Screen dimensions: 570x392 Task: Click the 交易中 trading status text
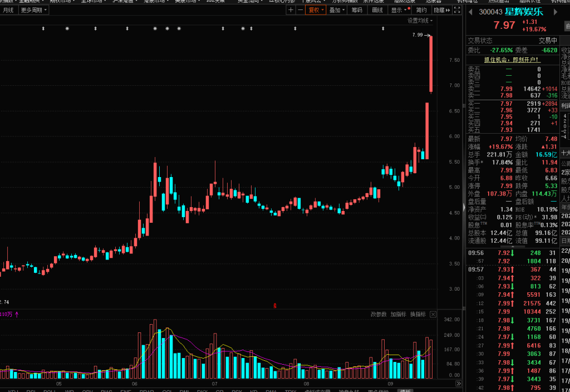[548, 40]
